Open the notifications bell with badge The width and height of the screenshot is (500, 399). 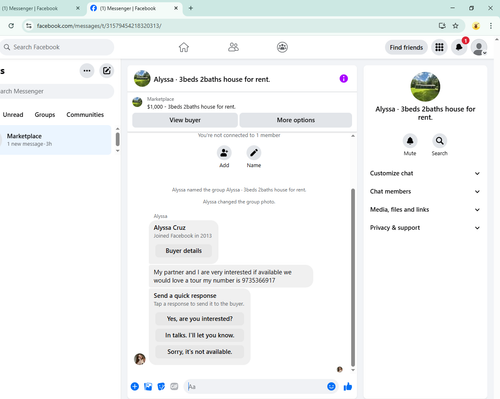point(459,47)
